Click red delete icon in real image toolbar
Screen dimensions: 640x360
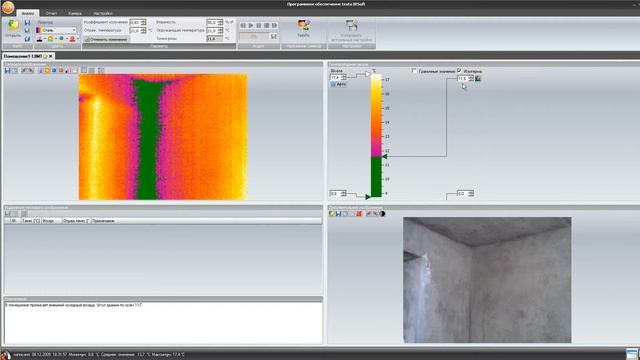(x=359, y=213)
